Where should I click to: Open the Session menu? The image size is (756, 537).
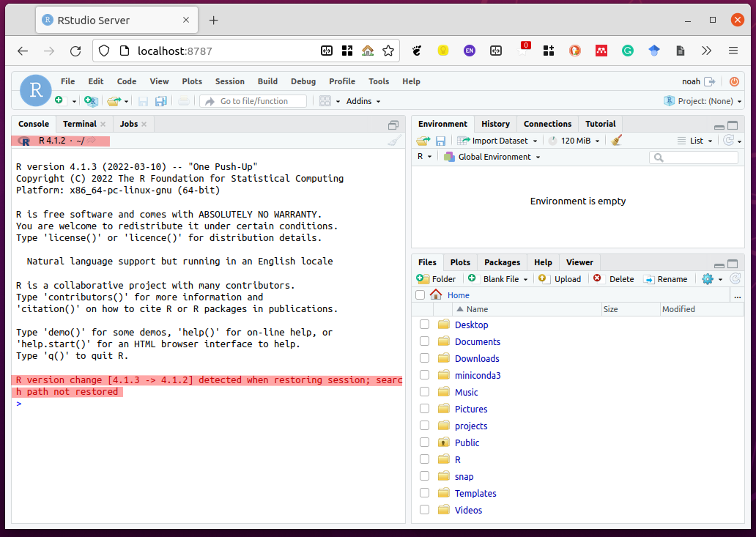[x=229, y=81]
